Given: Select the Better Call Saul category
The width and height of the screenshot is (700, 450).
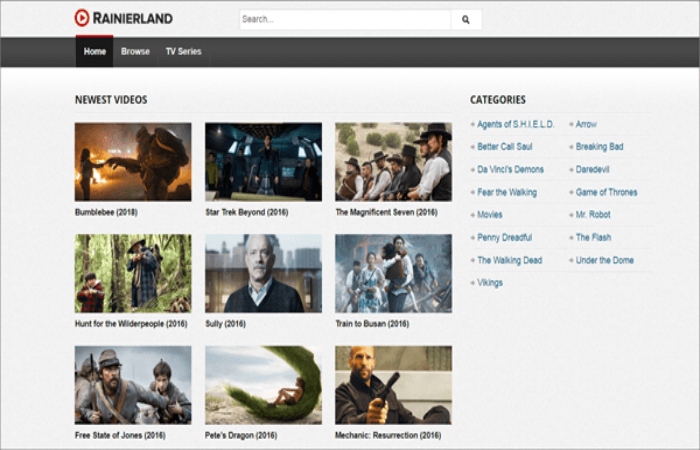Looking at the screenshot, I should (x=505, y=147).
